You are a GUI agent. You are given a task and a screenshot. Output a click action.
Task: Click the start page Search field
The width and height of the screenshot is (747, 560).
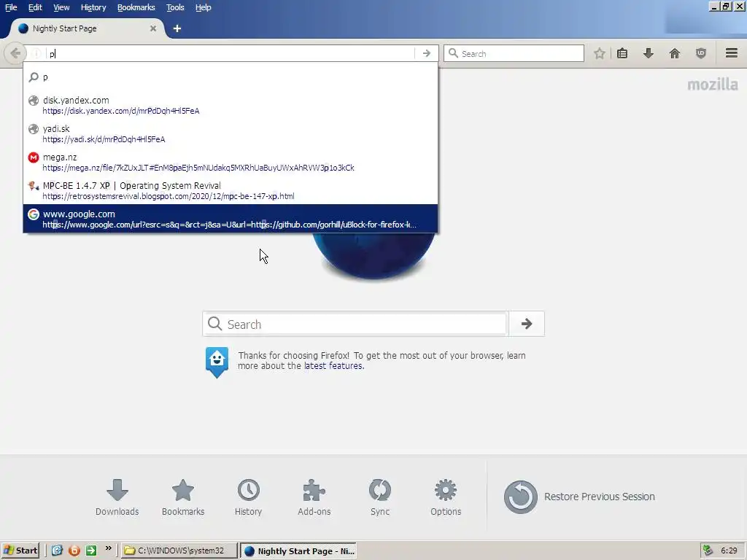(x=355, y=324)
